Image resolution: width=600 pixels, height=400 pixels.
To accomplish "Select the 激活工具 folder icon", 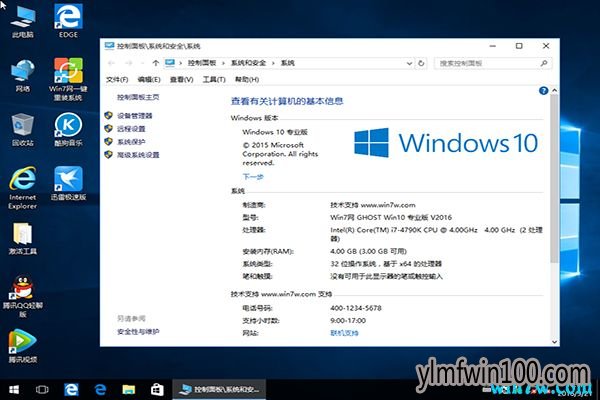I will point(23,238).
